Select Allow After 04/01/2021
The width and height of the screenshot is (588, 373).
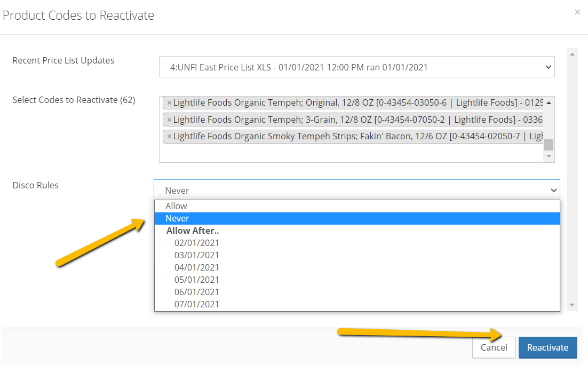(x=196, y=267)
